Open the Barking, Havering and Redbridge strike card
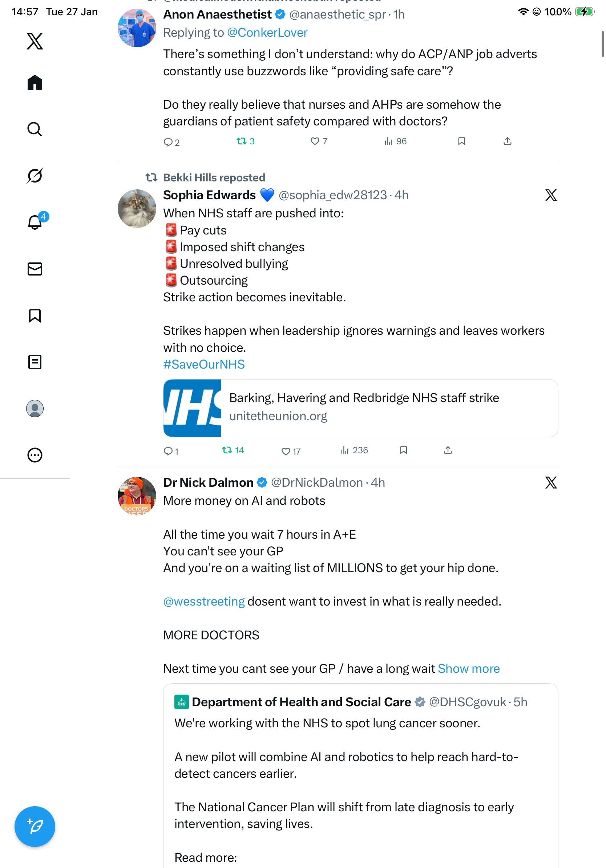Image resolution: width=606 pixels, height=868 pixels. click(360, 408)
